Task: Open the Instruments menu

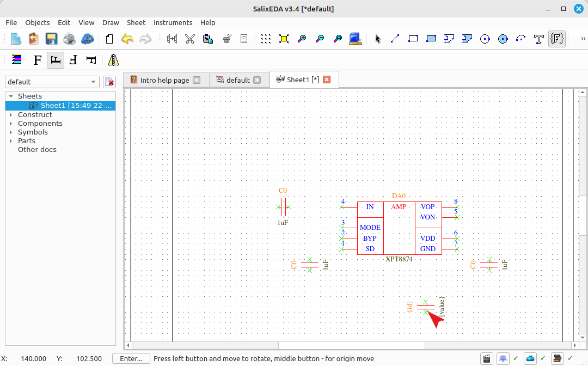Action: (x=173, y=22)
